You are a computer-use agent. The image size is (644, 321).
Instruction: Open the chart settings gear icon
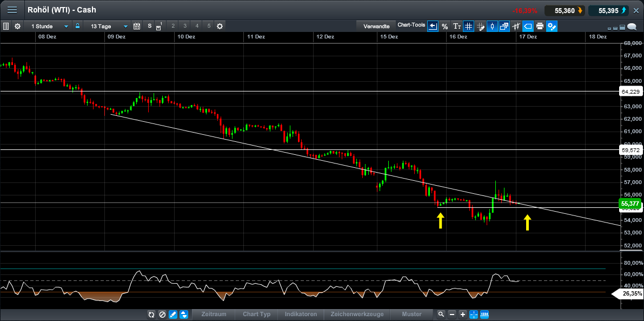pyautogui.click(x=17, y=26)
